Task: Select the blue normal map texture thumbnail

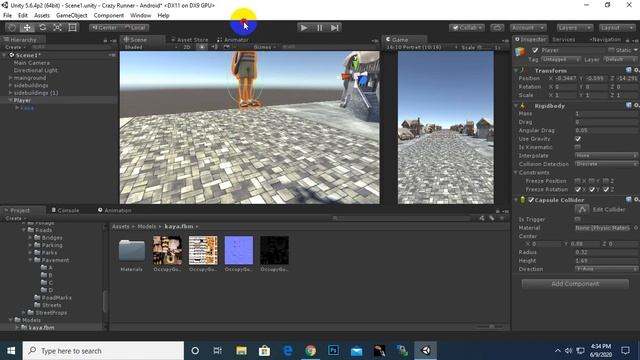Action: (x=239, y=250)
